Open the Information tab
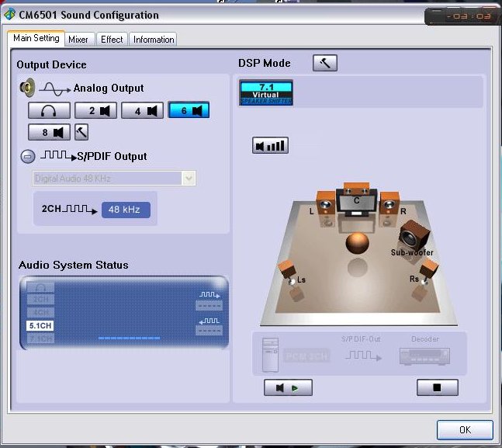Image resolution: width=502 pixels, height=448 pixels. [x=154, y=40]
